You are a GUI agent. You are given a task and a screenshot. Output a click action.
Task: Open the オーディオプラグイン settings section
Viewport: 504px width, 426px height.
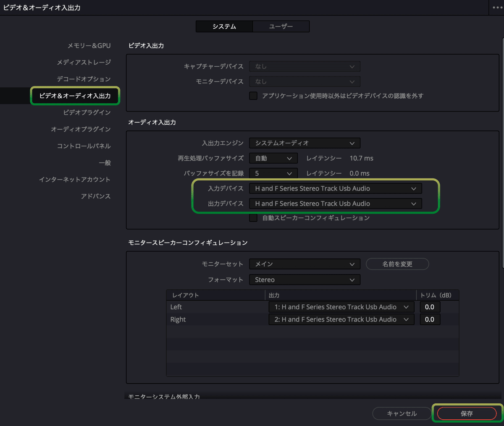coord(87,129)
